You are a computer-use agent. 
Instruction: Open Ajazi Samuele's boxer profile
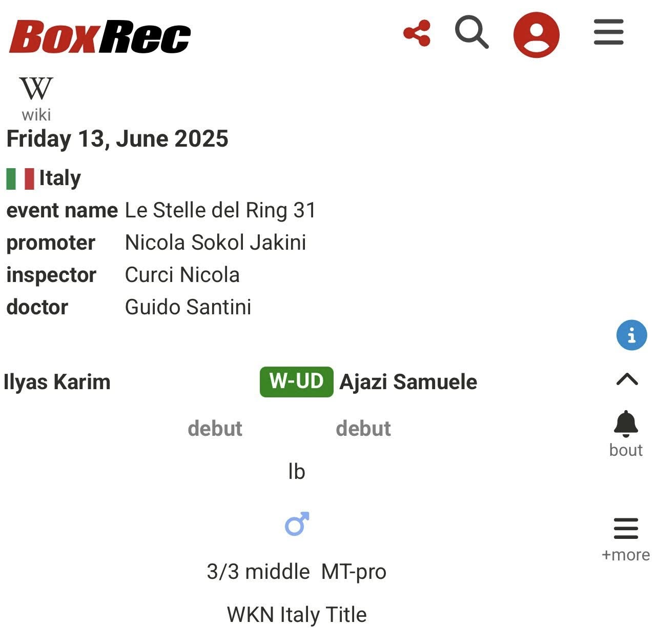[408, 382]
